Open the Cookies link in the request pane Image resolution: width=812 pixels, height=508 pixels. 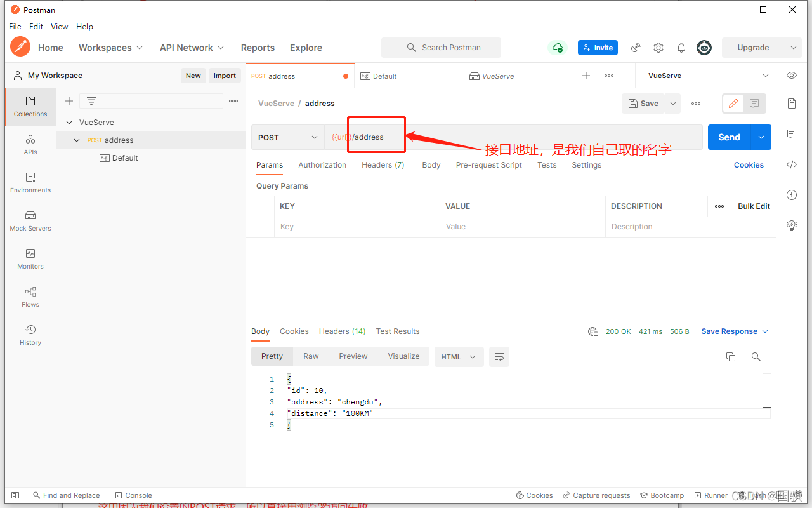click(x=749, y=165)
